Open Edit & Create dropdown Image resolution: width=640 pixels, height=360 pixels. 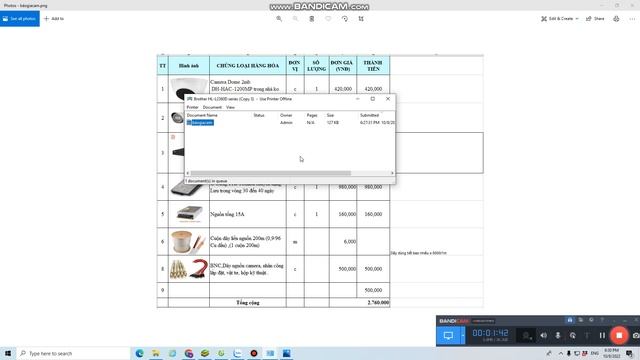coord(560,19)
